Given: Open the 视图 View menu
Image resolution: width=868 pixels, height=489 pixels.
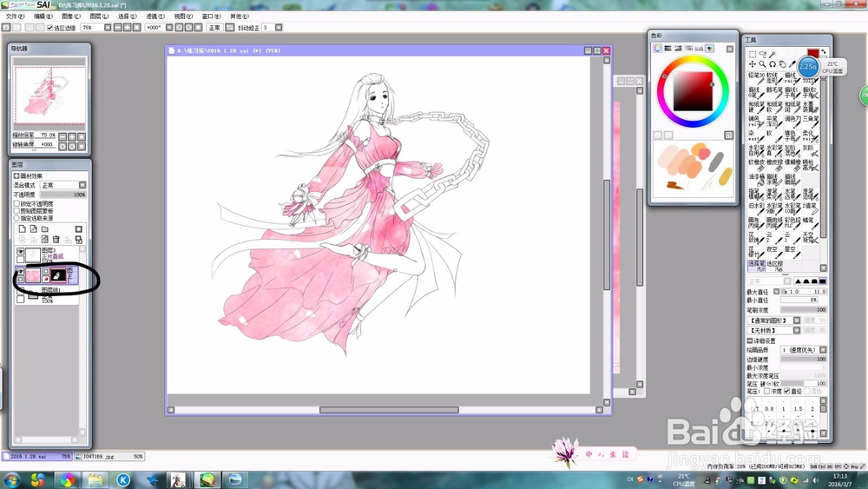Looking at the screenshot, I should [x=183, y=17].
